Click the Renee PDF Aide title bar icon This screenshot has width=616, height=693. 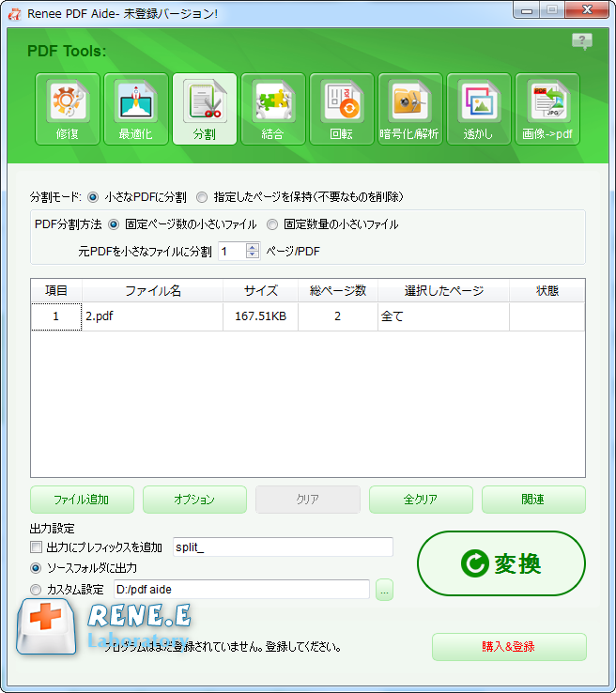pos(15,14)
